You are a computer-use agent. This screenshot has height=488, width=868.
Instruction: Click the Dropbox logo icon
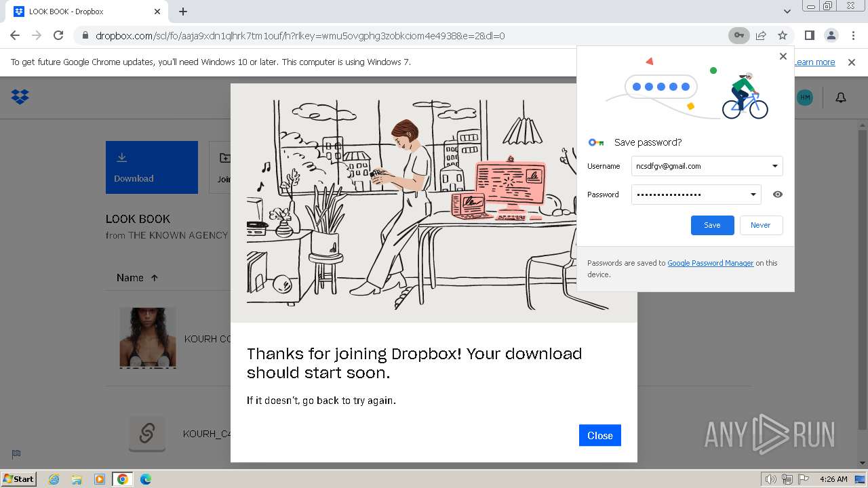(x=20, y=97)
